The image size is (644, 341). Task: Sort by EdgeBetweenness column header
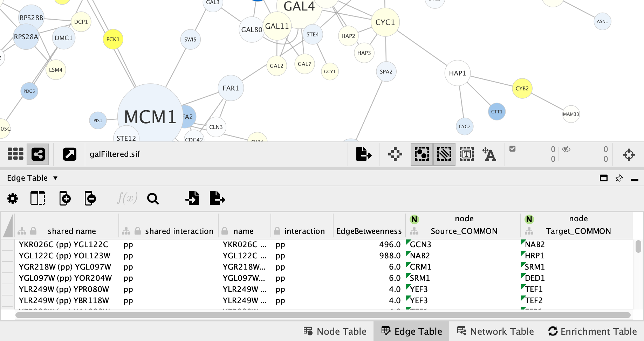[369, 231]
